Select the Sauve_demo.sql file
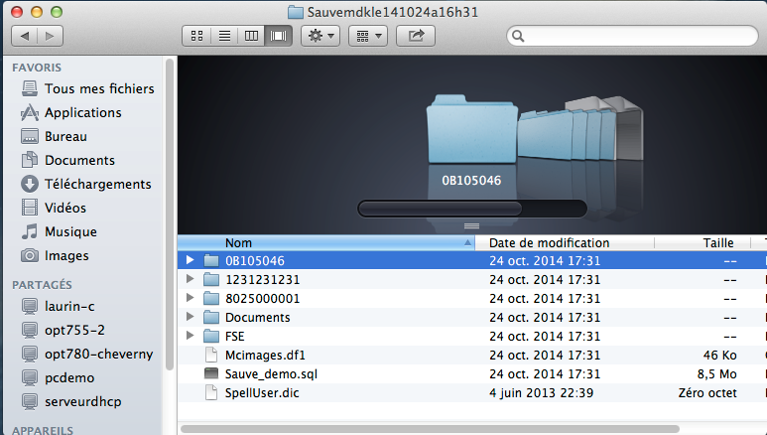The image size is (767, 435). point(257,374)
